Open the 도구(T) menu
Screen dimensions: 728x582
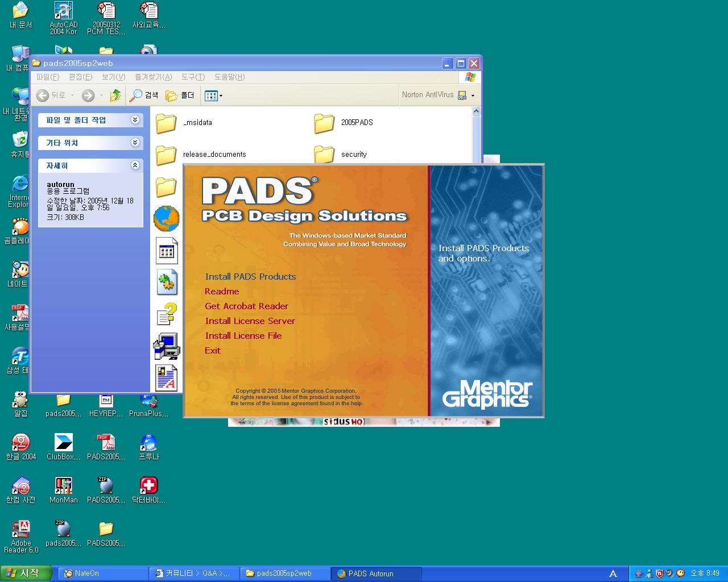pyautogui.click(x=193, y=77)
